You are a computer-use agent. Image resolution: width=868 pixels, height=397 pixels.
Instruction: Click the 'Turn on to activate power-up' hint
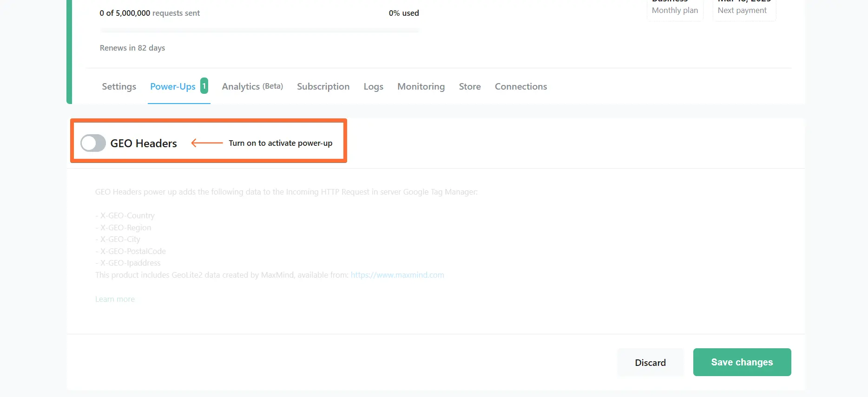click(281, 143)
